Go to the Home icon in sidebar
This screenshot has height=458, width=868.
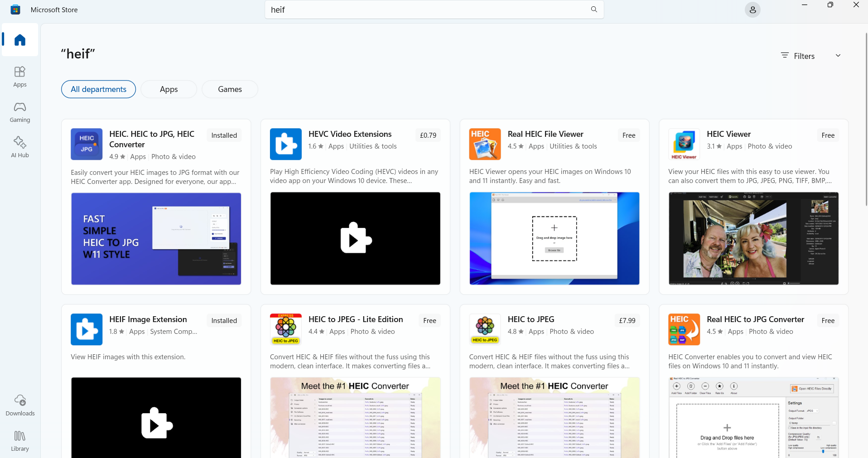pos(20,40)
